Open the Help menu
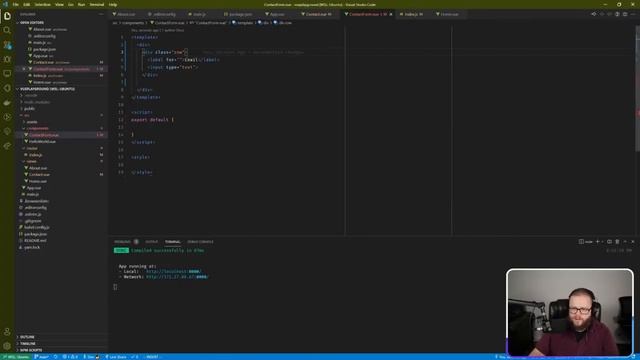This screenshot has width=640, height=360. (x=113, y=4)
